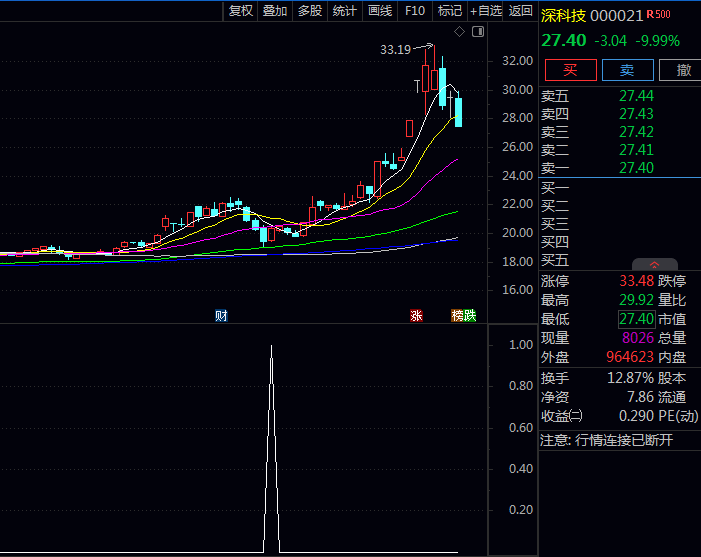Click the diamond icon above the chart

459,32
